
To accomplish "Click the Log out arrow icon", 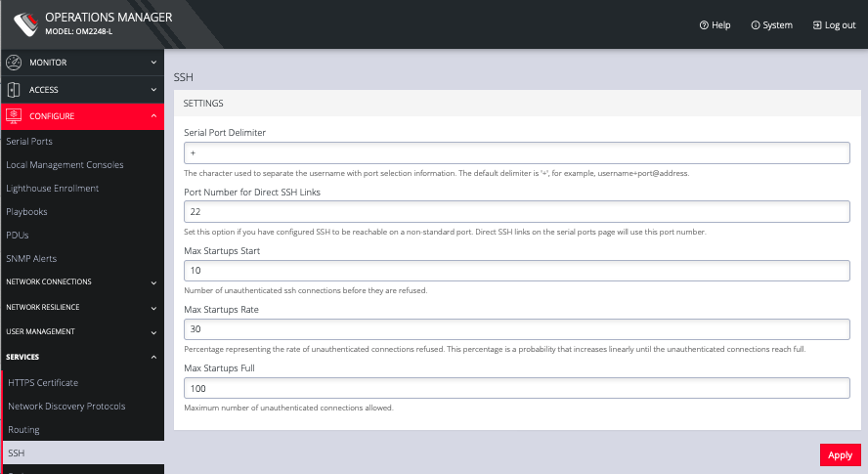I will [x=817, y=25].
